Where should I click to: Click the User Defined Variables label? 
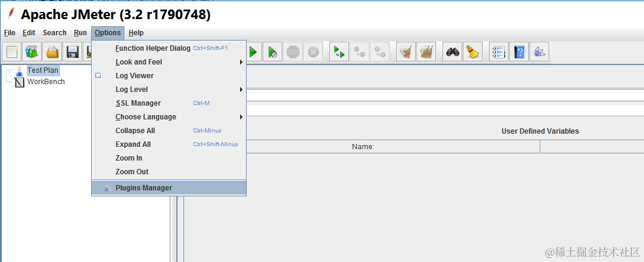pyautogui.click(x=540, y=131)
